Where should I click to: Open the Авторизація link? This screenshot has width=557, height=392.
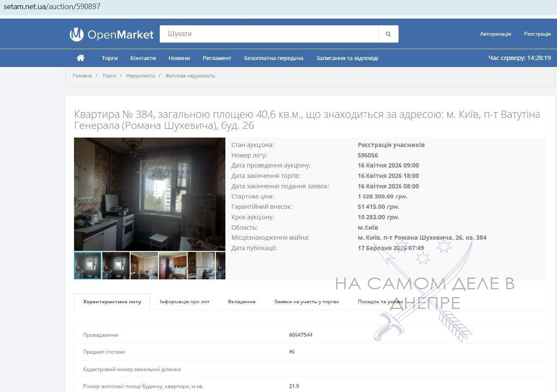click(495, 34)
